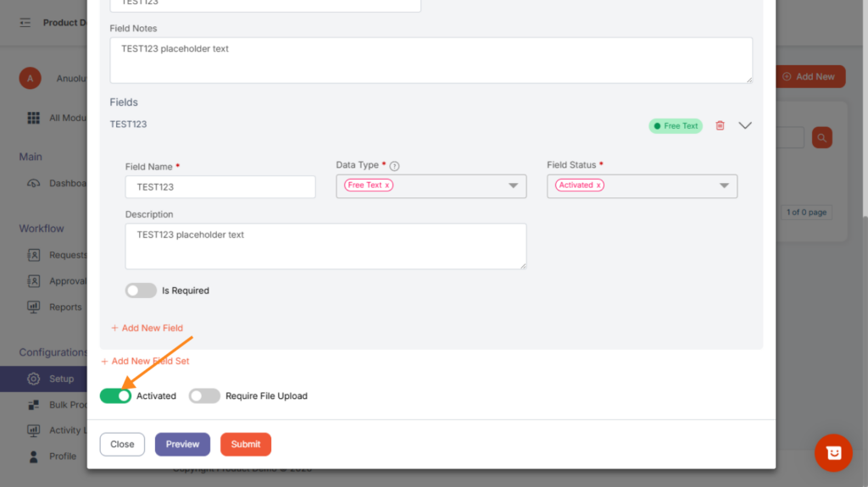This screenshot has height=487, width=868.
Task: Toggle the Is Required switch
Action: click(141, 291)
